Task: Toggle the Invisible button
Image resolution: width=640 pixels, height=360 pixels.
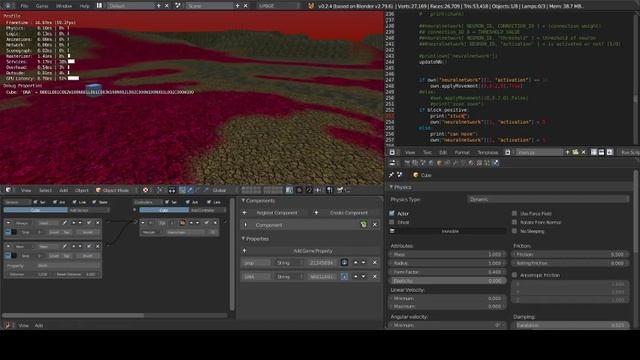Action: (447, 231)
